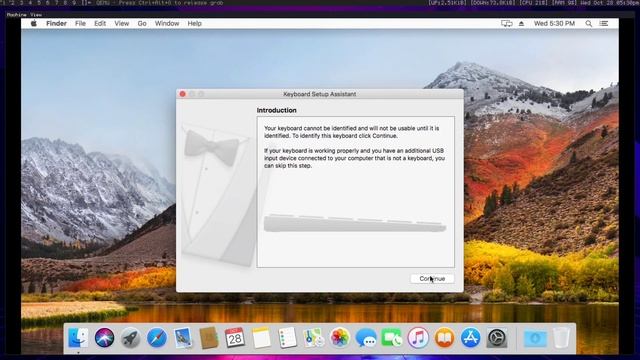Screen dimensions: 640x360
Task: Open the Go menu
Action: point(142,24)
